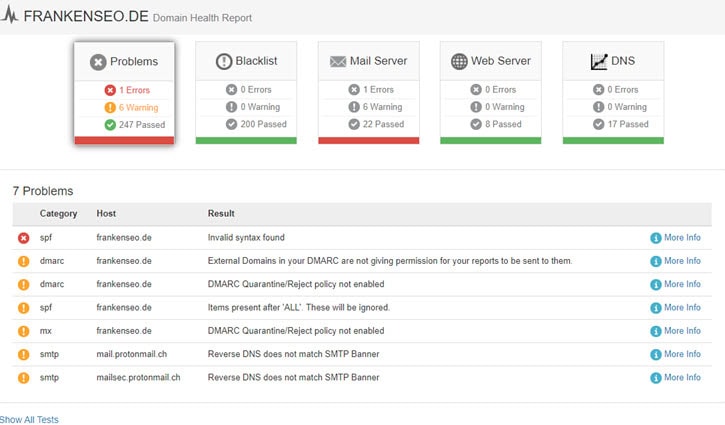725x425 pixels.
Task: Click the Blacklist exclamation icon
Action: coord(223,62)
